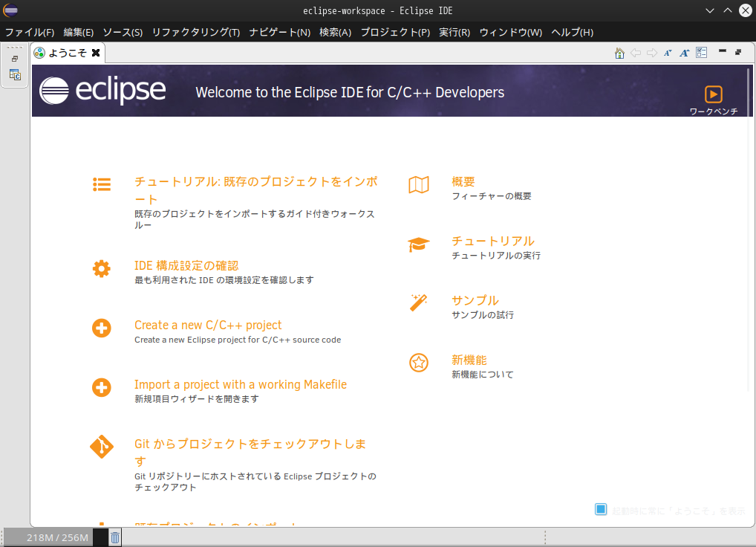
Task: Go to Welcome home page icon
Action: (x=619, y=53)
